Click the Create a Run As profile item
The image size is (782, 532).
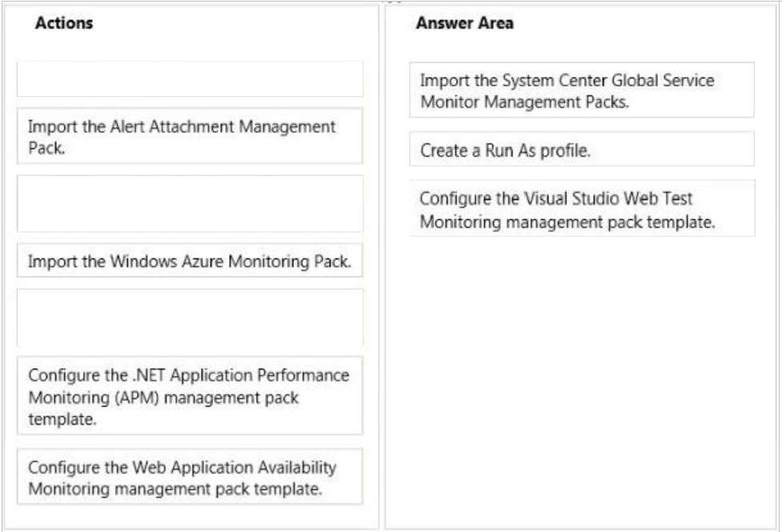[x=582, y=149]
